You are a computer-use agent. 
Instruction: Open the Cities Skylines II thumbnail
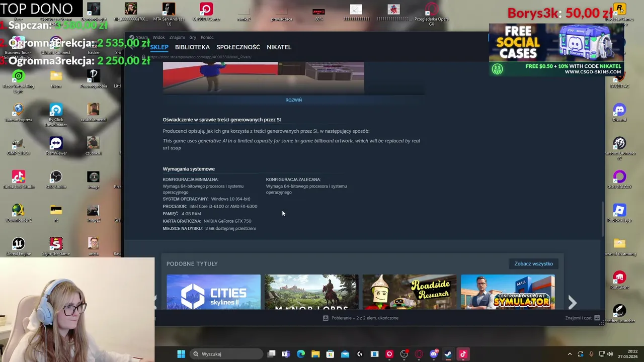[213, 292]
